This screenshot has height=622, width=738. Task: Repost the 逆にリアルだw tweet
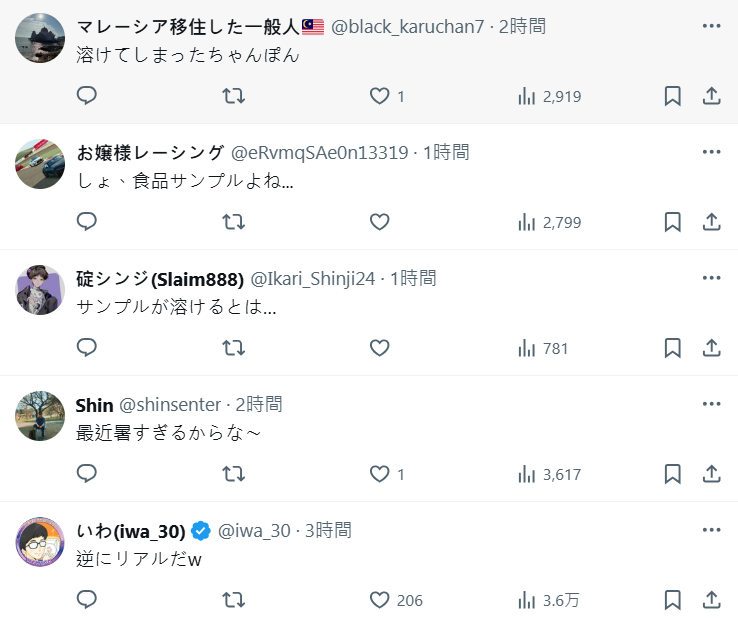pos(233,600)
